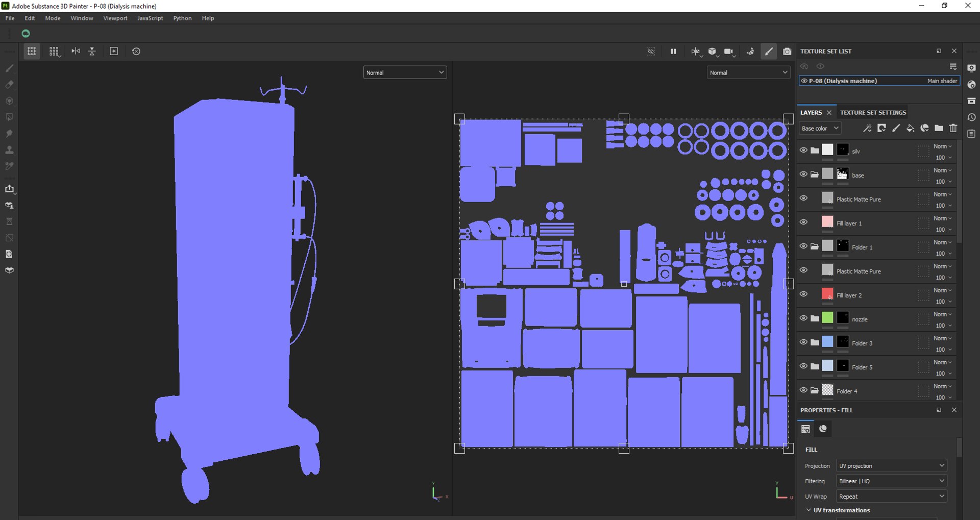
Task: Select the Paint brush tool in left toolbar
Action: [9, 68]
